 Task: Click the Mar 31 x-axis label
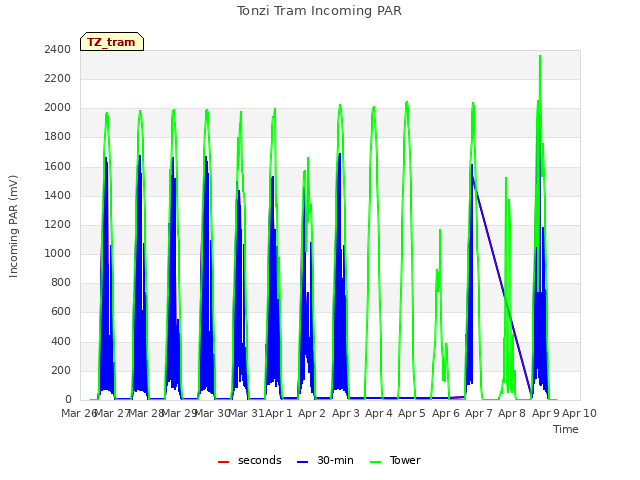pyautogui.click(x=246, y=413)
